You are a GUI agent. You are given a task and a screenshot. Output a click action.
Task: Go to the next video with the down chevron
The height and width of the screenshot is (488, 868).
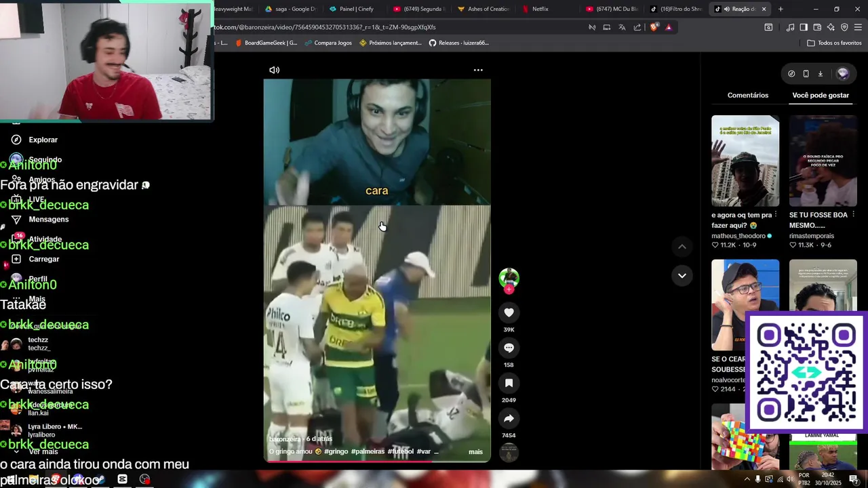tap(682, 275)
